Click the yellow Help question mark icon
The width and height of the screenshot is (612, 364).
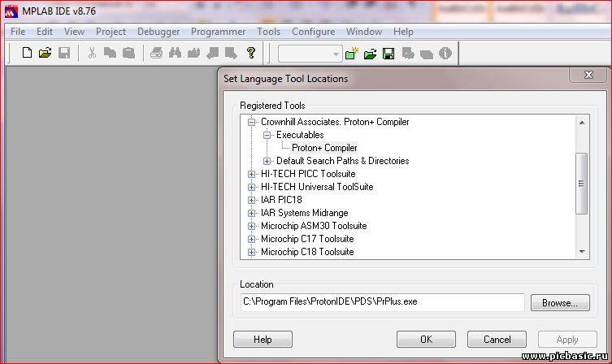[251, 53]
